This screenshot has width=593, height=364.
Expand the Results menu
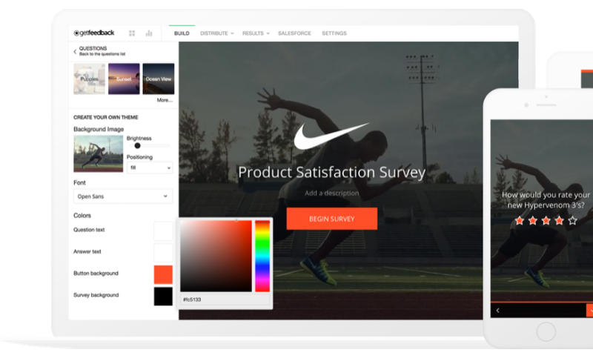click(256, 33)
